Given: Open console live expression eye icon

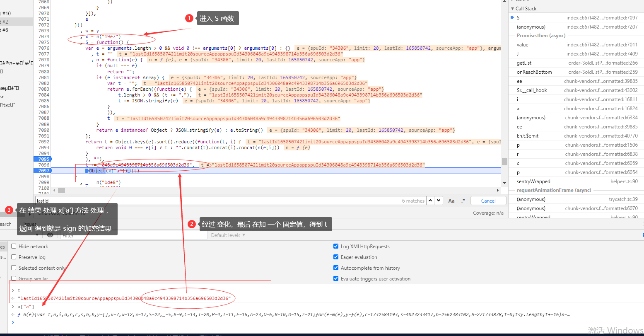Looking at the screenshot, I should pos(50,235).
